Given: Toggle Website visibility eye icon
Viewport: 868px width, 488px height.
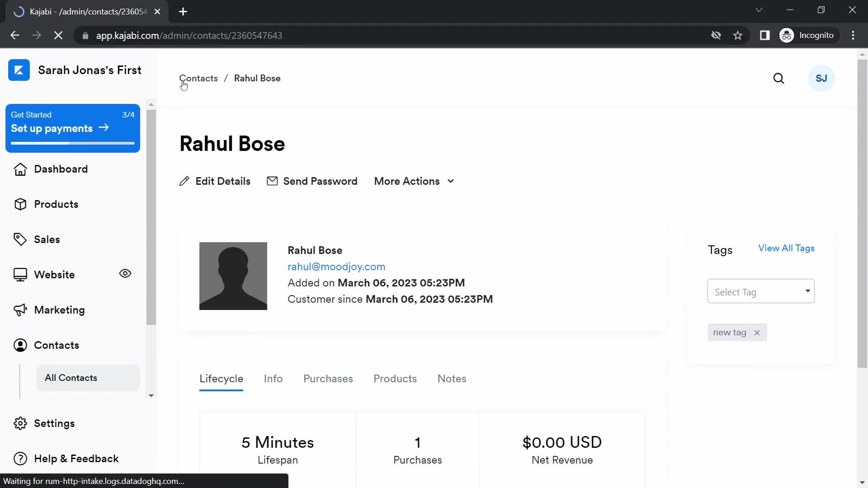Looking at the screenshot, I should 125,273.
